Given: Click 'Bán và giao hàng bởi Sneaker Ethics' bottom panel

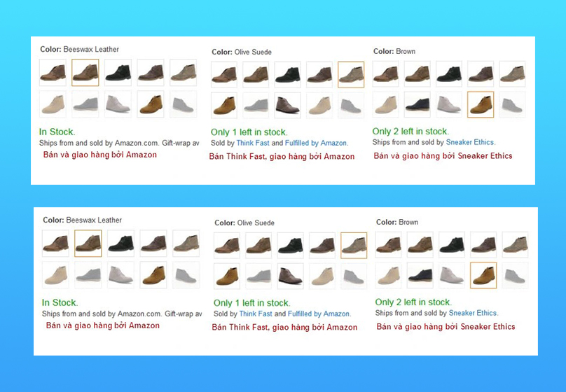Looking at the screenshot, I should click(x=446, y=327).
